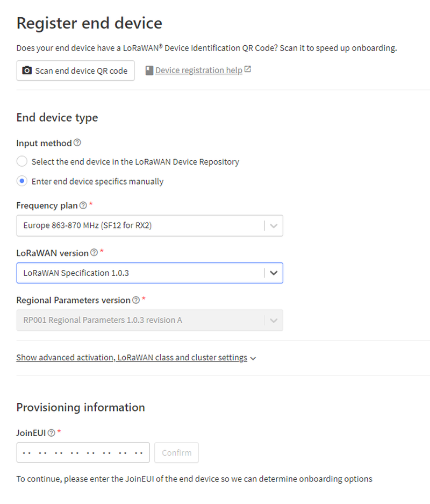Open the LoRaWAN version dropdown
The height and width of the screenshot is (504, 430).
142,273
